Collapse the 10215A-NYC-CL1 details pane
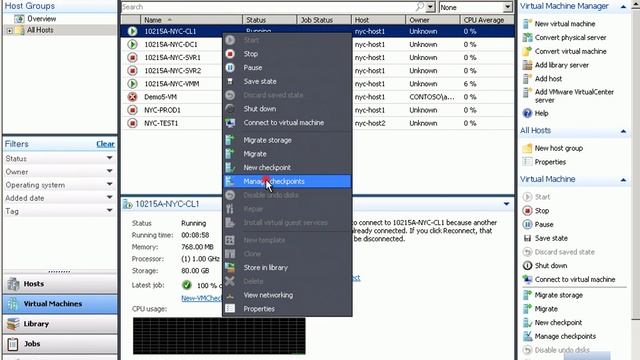640x360 pixels. (x=507, y=204)
